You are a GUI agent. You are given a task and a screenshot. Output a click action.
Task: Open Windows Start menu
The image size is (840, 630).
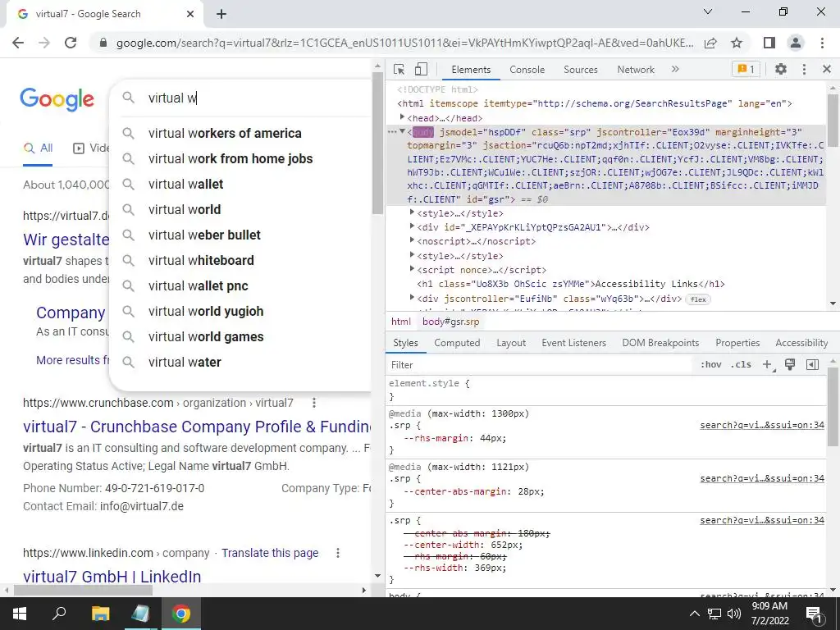pos(20,614)
